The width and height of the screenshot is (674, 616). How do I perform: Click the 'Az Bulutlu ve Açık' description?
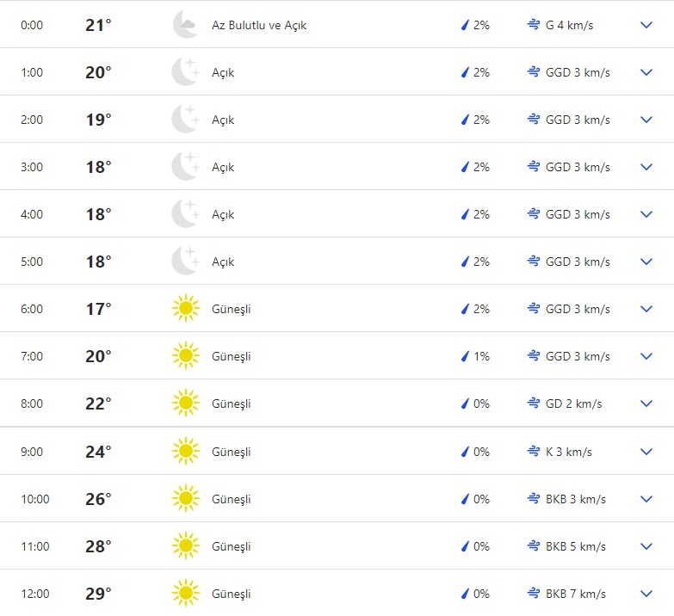click(x=259, y=25)
